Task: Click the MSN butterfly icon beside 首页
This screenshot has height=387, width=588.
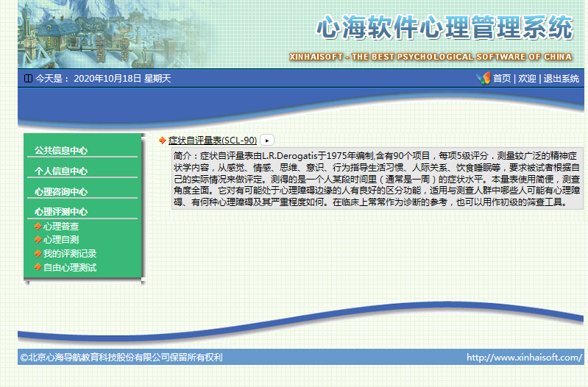Action: pos(483,78)
